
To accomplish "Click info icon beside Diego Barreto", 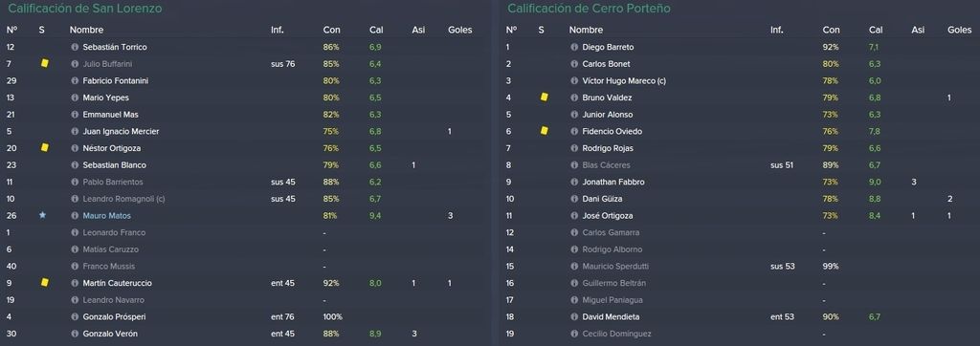I will tap(574, 47).
